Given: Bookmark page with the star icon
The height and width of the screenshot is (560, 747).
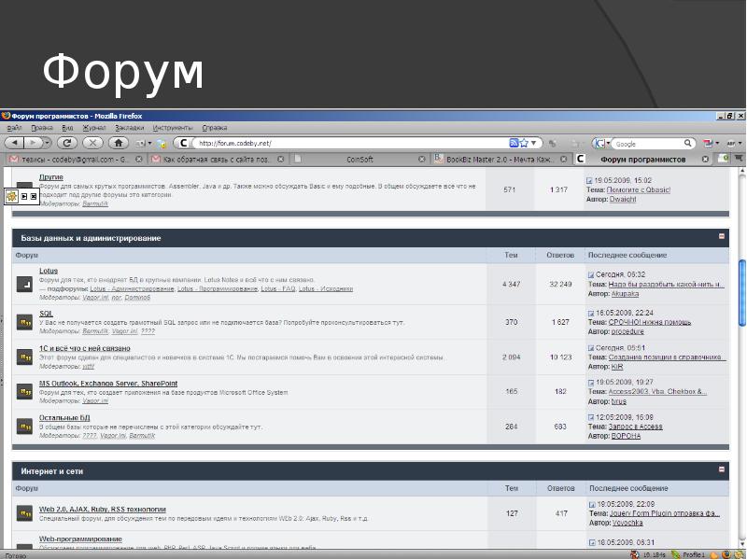Looking at the screenshot, I should click(x=525, y=143).
